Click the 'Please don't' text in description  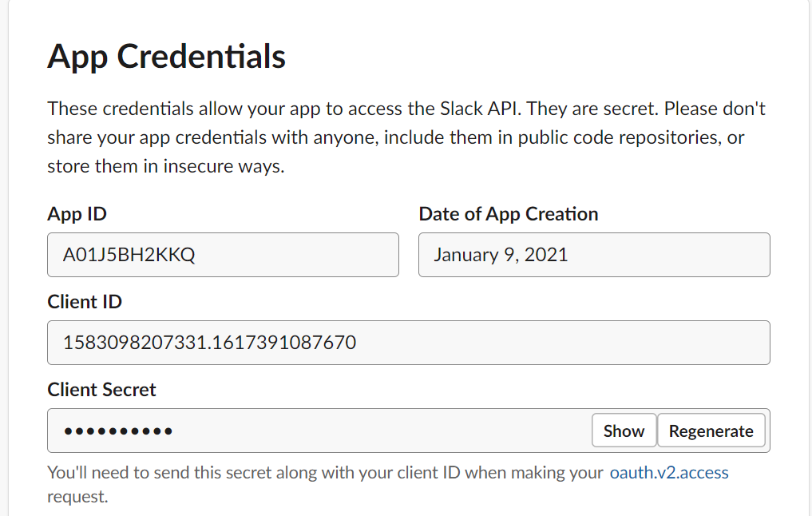pyautogui.click(x=715, y=108)
